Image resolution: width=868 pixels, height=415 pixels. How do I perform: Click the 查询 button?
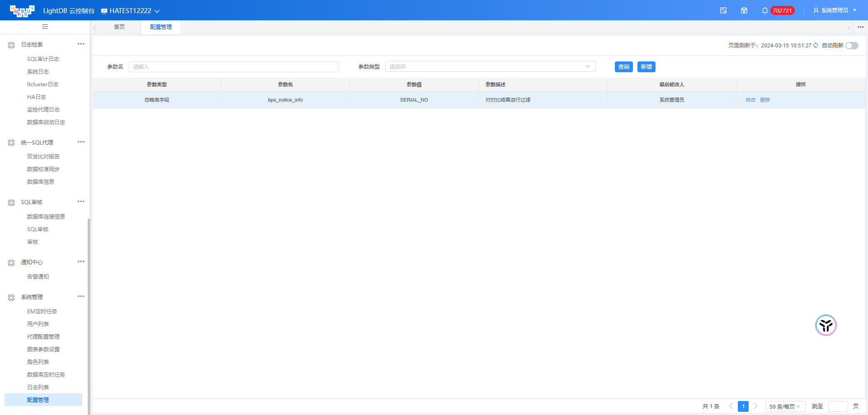tap(624, 67)
